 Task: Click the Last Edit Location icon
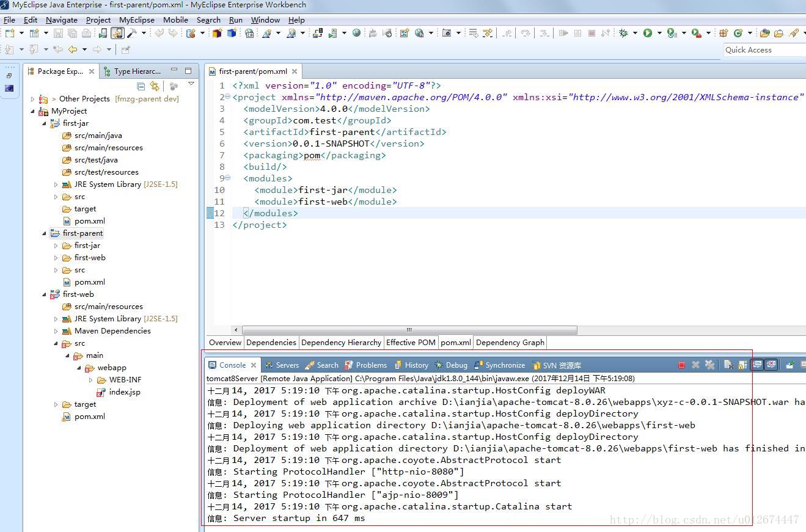[57, 49]
